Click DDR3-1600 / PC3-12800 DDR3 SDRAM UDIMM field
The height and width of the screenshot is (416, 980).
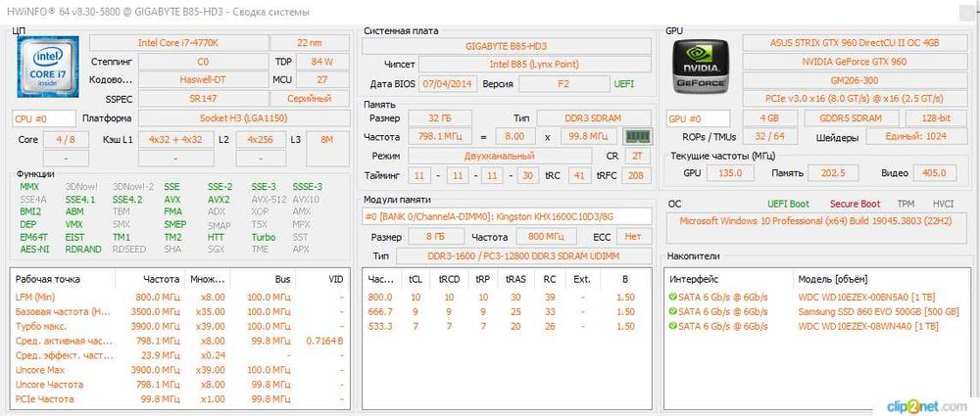coord(523,256)
